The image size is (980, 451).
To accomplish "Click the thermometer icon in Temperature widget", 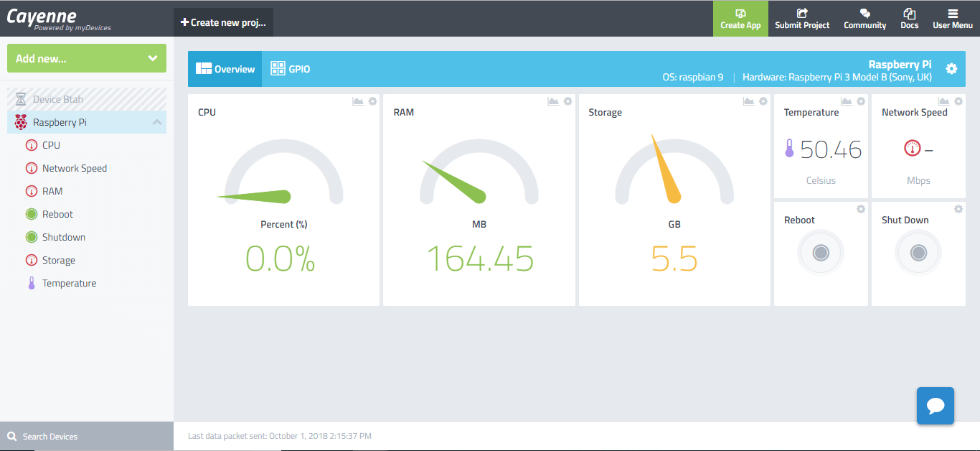I will 789,149.
